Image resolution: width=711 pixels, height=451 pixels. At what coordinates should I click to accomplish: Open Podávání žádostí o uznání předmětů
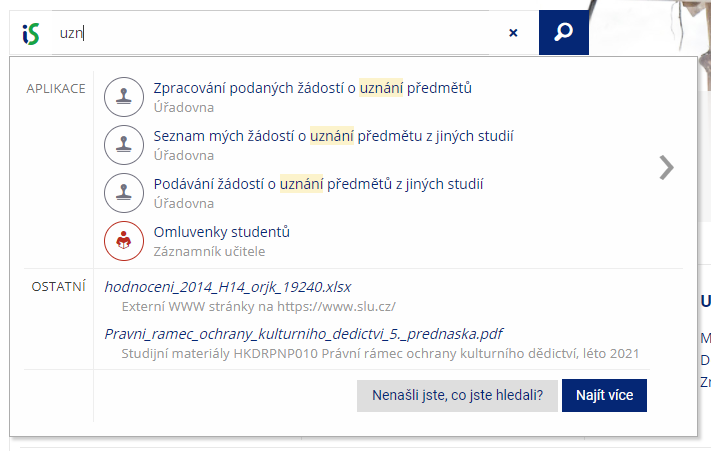318,184
